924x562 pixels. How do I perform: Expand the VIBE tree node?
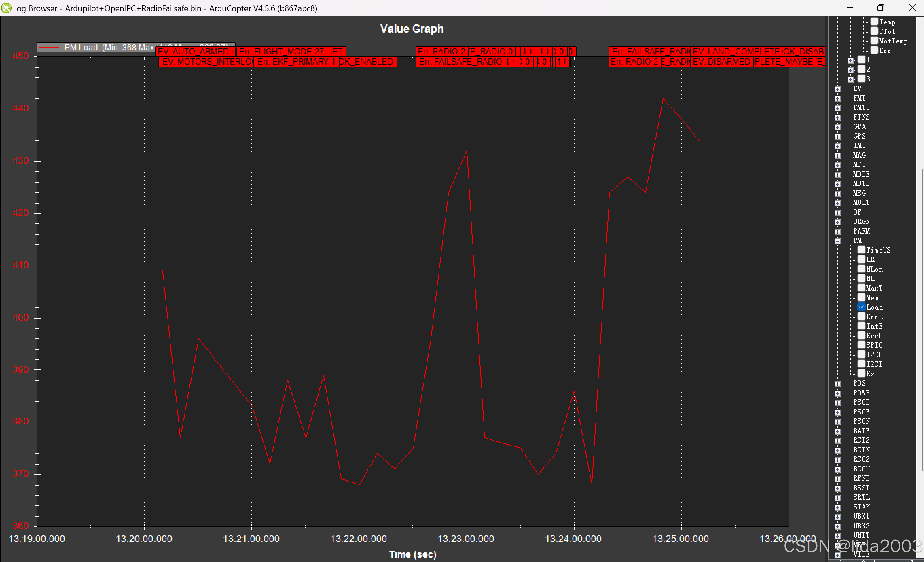(838, 555)
